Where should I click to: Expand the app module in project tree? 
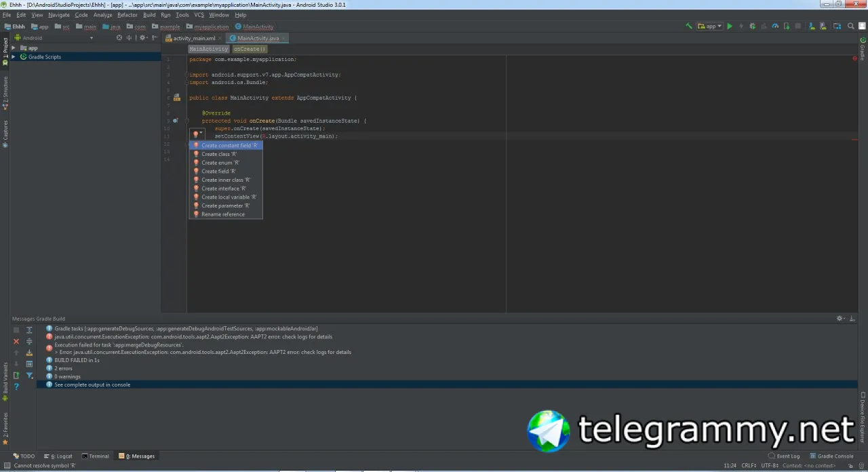tap(14, 48)
